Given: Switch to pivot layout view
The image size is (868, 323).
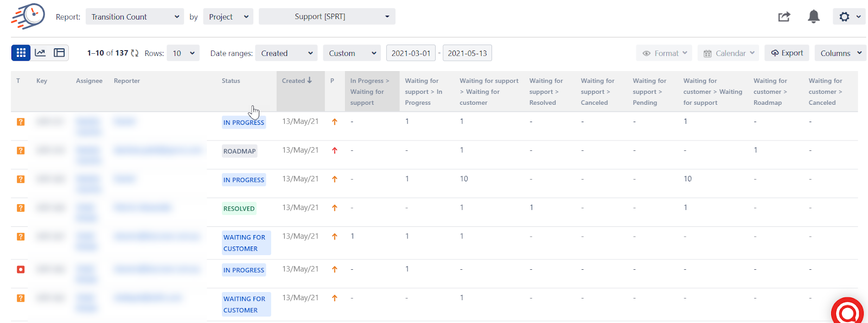Looking at the screenshot, I should 59,53.
